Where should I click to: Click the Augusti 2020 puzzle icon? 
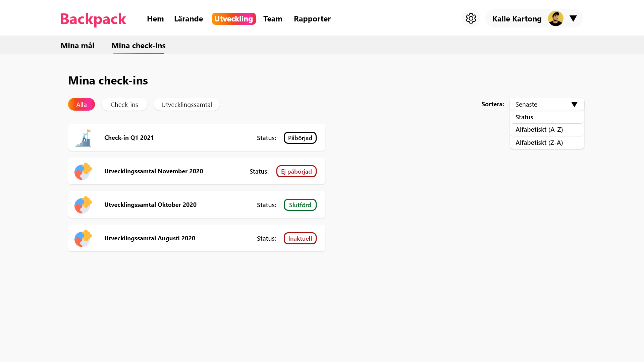pyautogui.click(x=83, y=238)
